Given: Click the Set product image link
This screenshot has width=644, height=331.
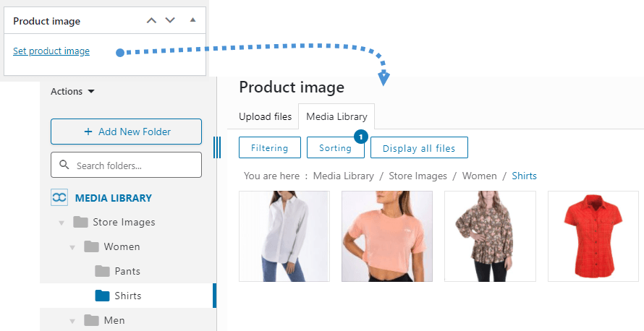Looking at the screenshot, I should click(x=51, y=51).
